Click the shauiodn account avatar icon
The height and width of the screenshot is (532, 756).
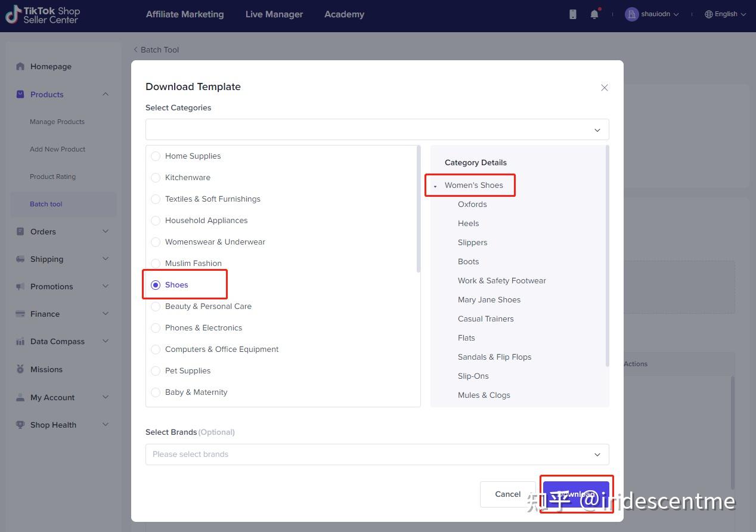coord(631,14)
